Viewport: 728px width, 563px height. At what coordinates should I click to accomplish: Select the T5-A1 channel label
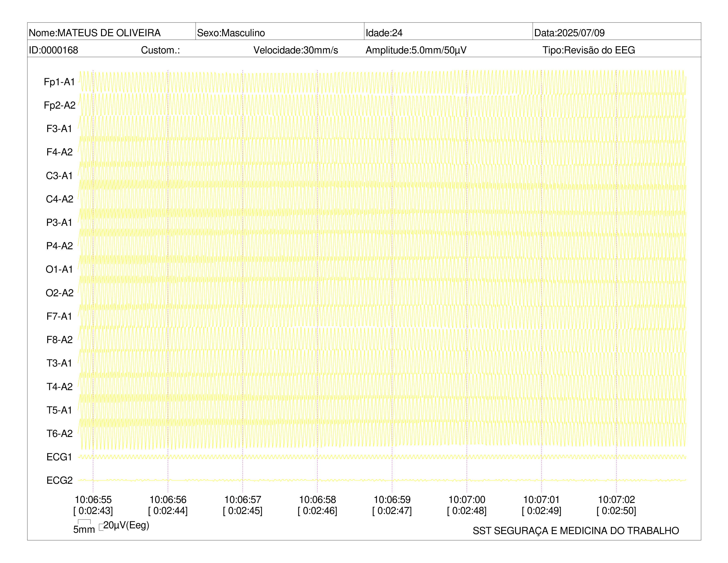(59, 410)
